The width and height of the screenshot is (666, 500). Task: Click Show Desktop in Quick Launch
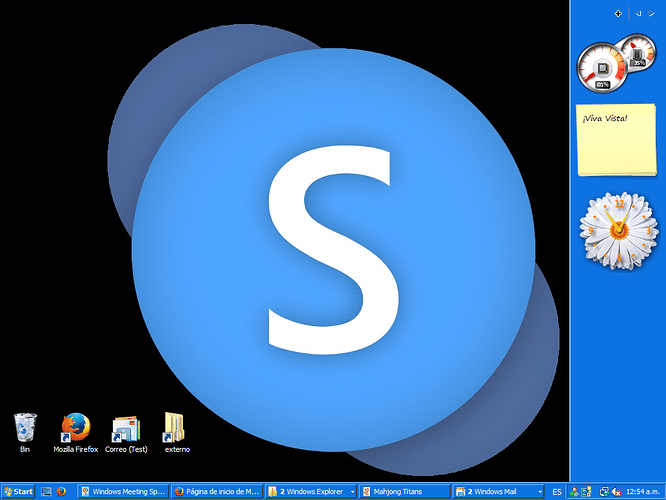(x=46, y=492)
